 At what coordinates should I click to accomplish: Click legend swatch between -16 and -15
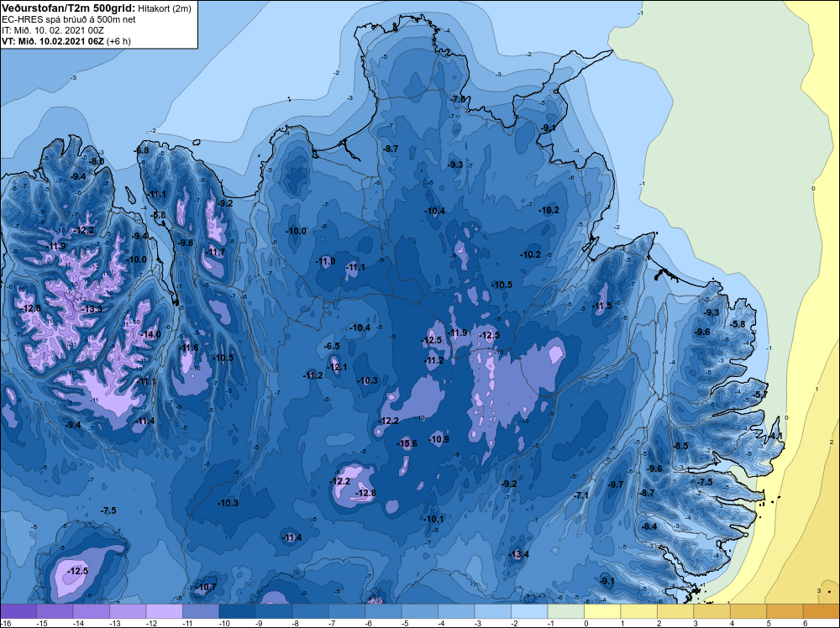pos(18,611)
